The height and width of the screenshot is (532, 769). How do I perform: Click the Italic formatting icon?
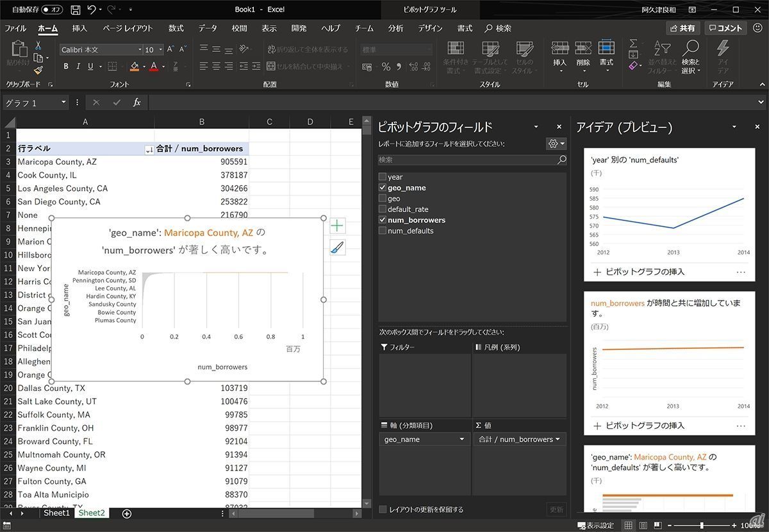click(78, 66)
